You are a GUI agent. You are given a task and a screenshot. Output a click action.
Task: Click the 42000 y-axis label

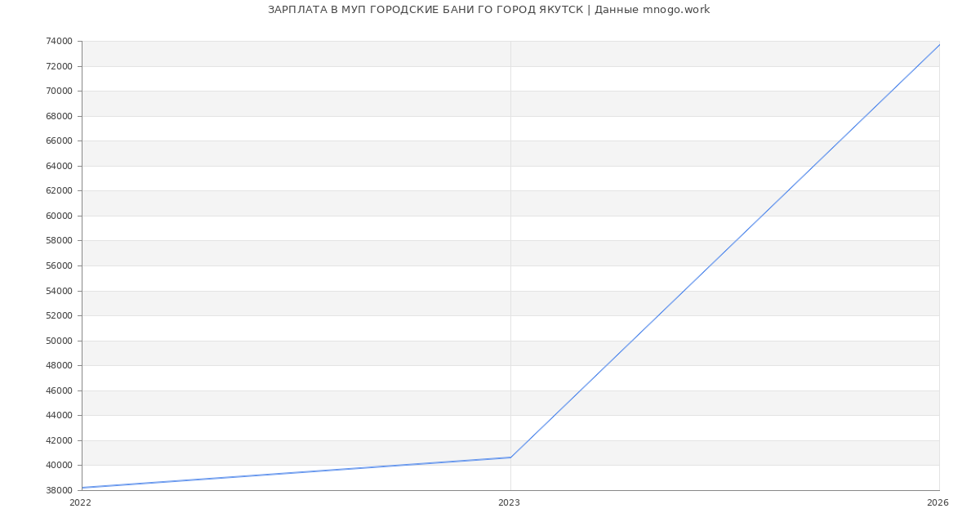(60, 440)
